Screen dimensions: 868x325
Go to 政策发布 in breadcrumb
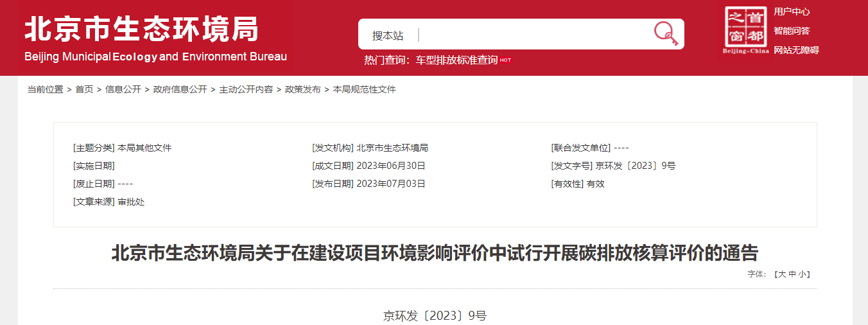(303, 90)
